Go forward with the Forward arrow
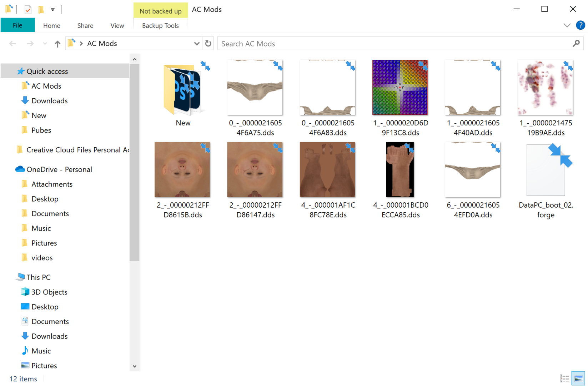The width and height of the screenshot is (588, 386). click(30, 44)
